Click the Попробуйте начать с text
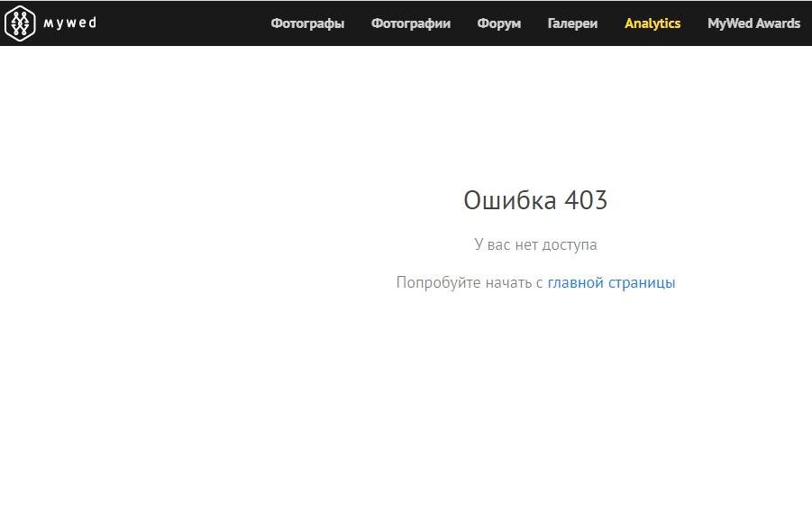812x515 pixels. (x=470, y=283)
